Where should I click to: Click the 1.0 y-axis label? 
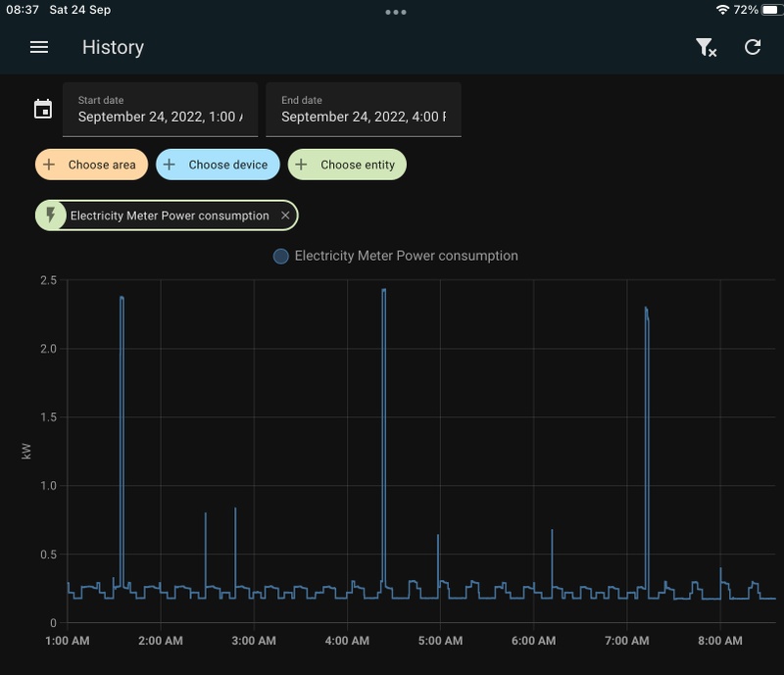48,486
